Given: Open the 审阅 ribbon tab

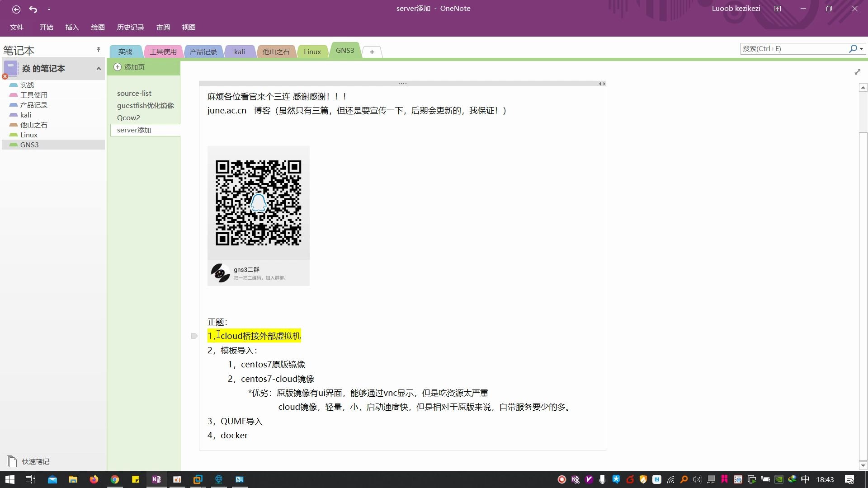Looking at the screenshot, I should coord(163,28).
